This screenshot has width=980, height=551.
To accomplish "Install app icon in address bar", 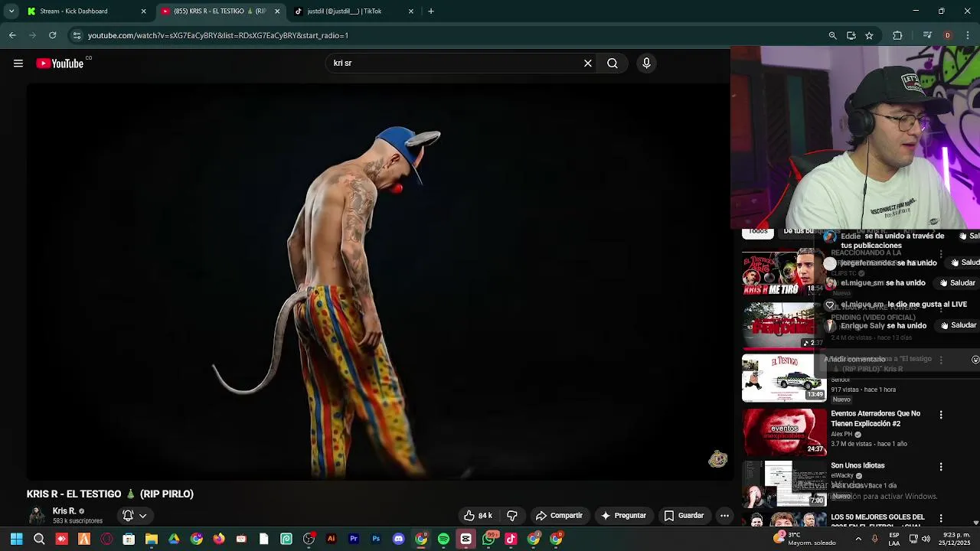I will tap(851, 35).
